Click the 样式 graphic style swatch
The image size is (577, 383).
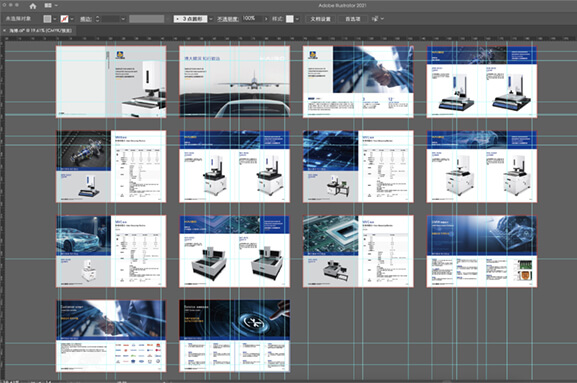pos(290,19)
